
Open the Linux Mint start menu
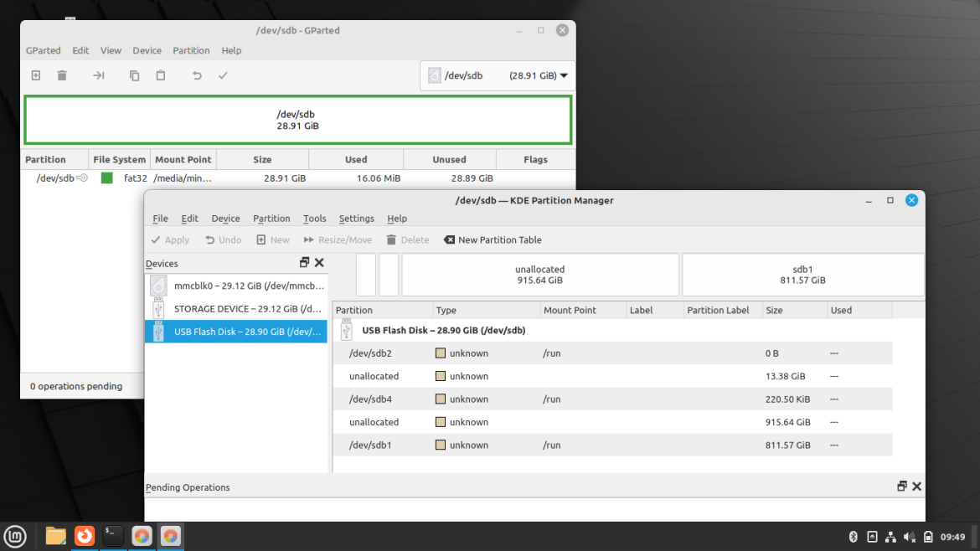pos(15,536)
